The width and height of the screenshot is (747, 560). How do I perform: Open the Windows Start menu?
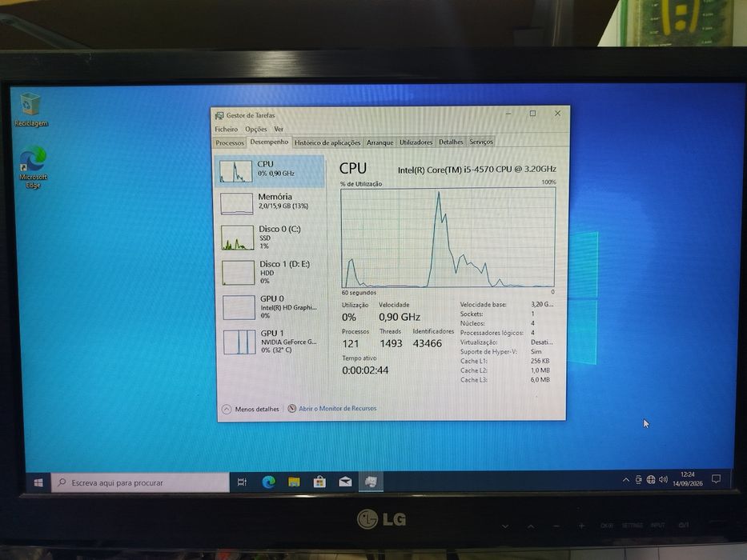coord(38,482)
